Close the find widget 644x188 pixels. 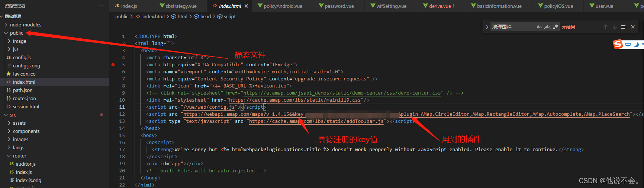(x=633, y=27)
